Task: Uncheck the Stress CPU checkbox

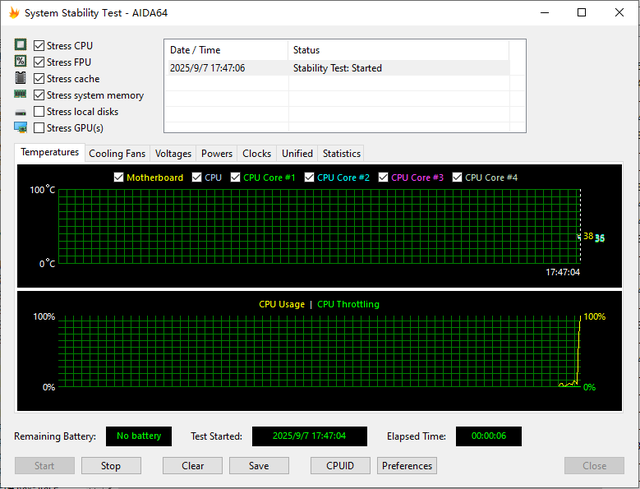Action: tap(39, 46)
